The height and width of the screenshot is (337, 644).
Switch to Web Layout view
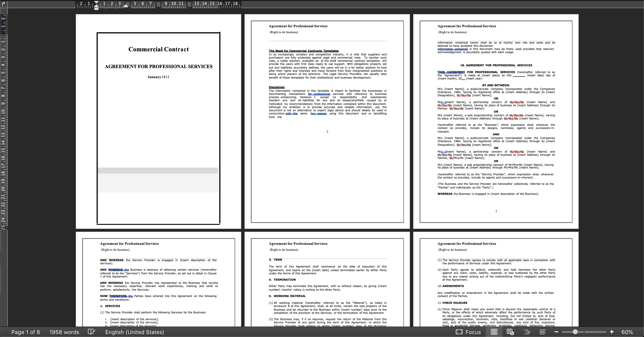(510, 332)
